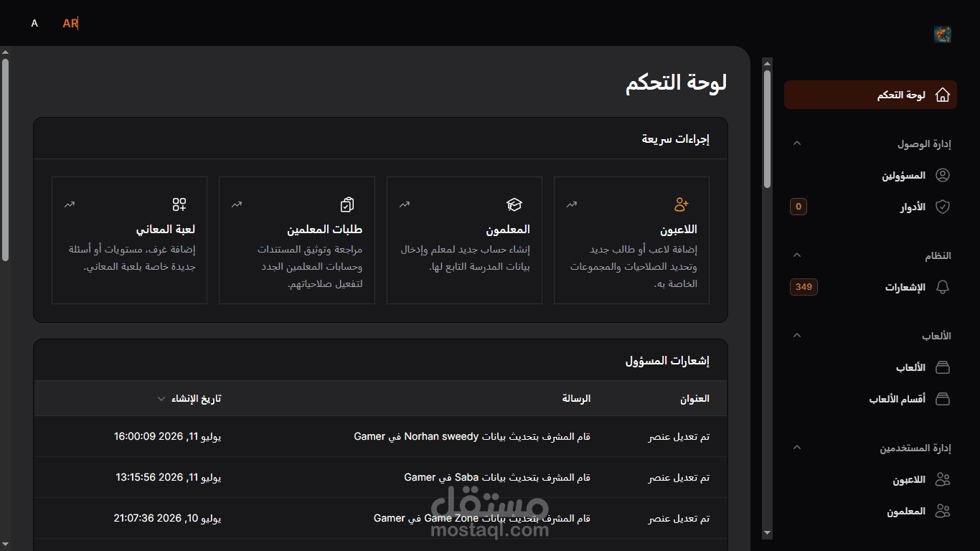
Task: Click تم تعديل عنصر in Game Zone row
Action: (x=679, y=518)
